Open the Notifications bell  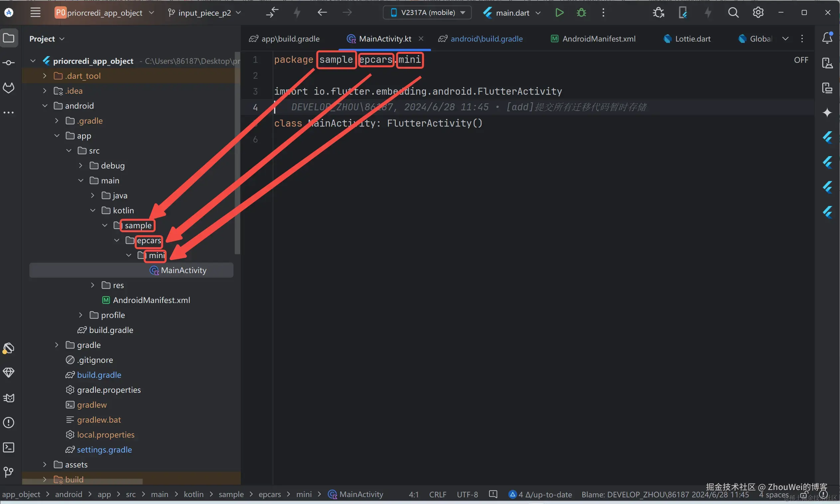pos(827,38)
